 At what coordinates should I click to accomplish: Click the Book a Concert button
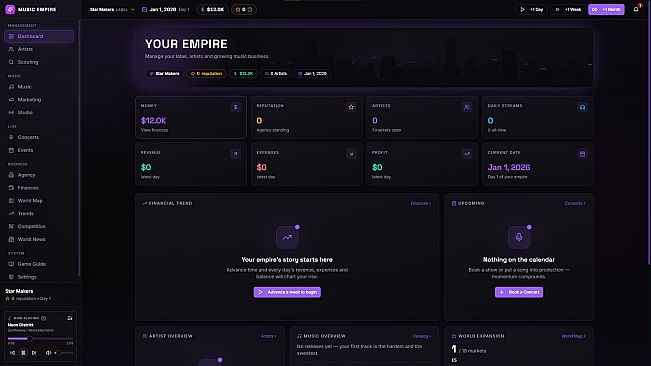click(x=519, y=292)
